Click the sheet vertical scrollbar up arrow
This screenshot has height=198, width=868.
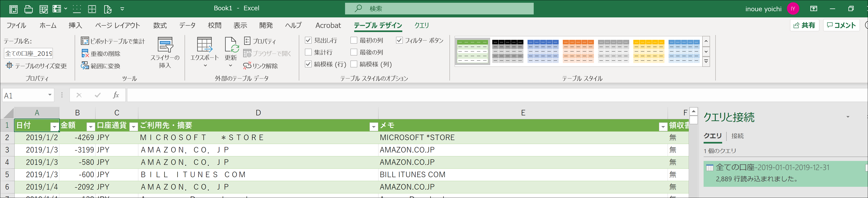click(694, 111)
